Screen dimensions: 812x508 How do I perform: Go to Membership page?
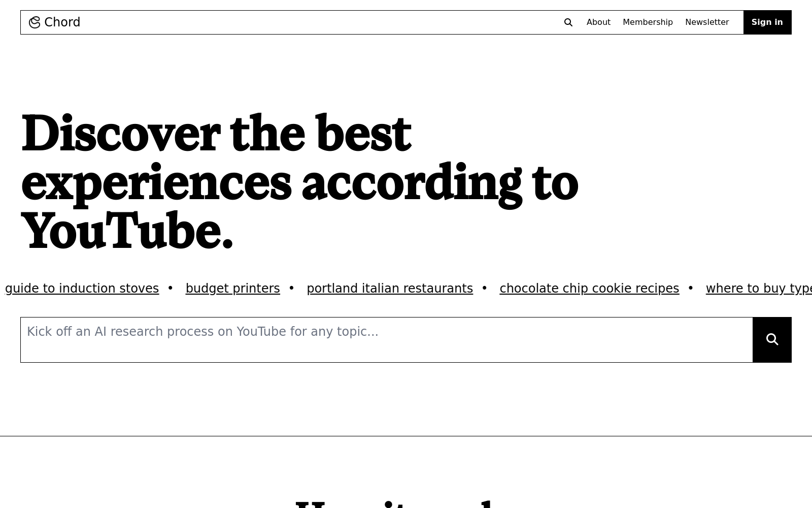pos(648,22)
